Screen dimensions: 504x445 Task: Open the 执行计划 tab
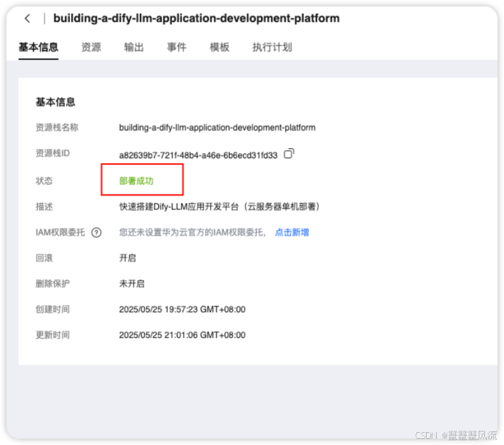pos(272,47)
